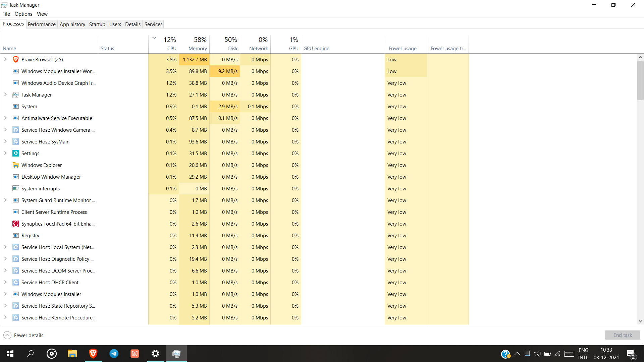This screenshot has height=362, width=644.
Task: Click the Task Manager icon in the title bar
Action: 4,5
